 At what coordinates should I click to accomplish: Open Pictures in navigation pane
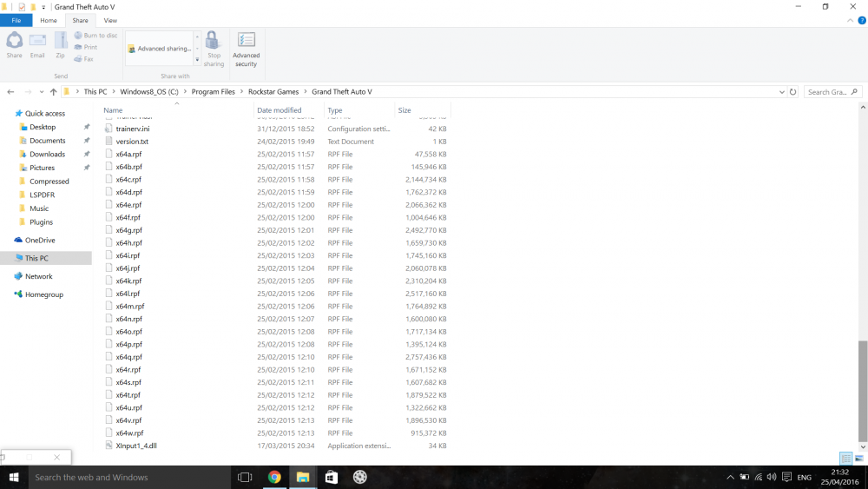[x=42, y=168]
